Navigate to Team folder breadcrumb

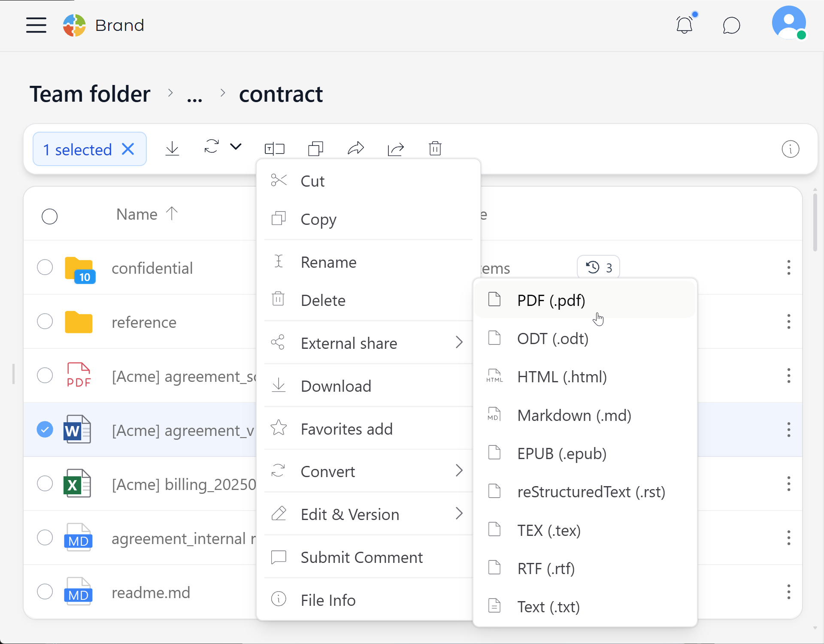(x=90, y=94)
